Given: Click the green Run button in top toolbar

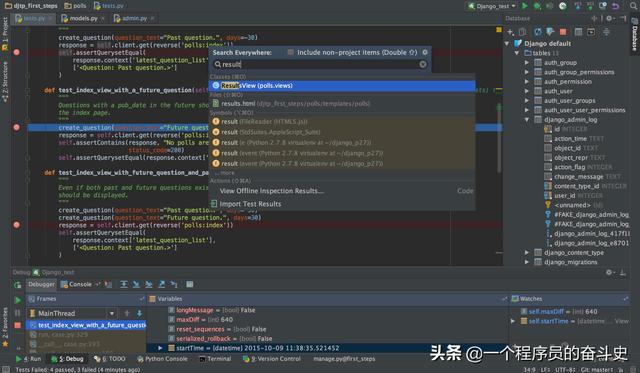Looking at the screenshot, I should click(x=525, y=6).
